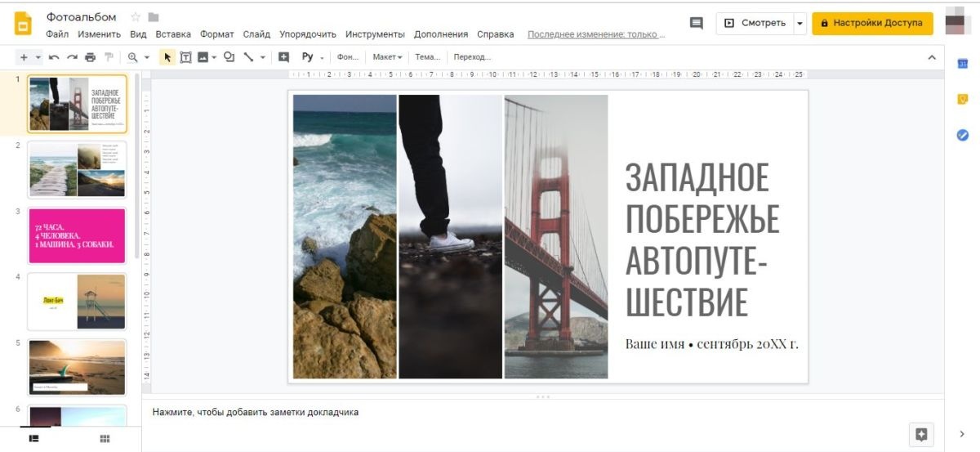Image resolution: width=980 pixels, height=452 pixels.
Task: Select the pink slide 3 thumbnail
Action: (x=78, y=235)
